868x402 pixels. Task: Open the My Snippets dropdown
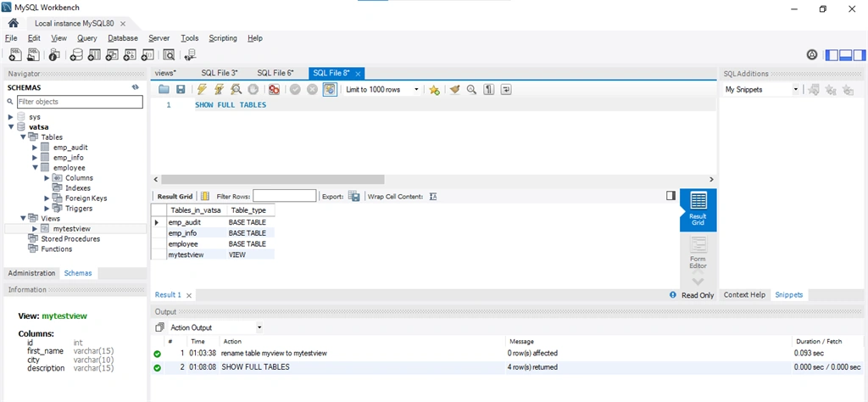(761, 89)
